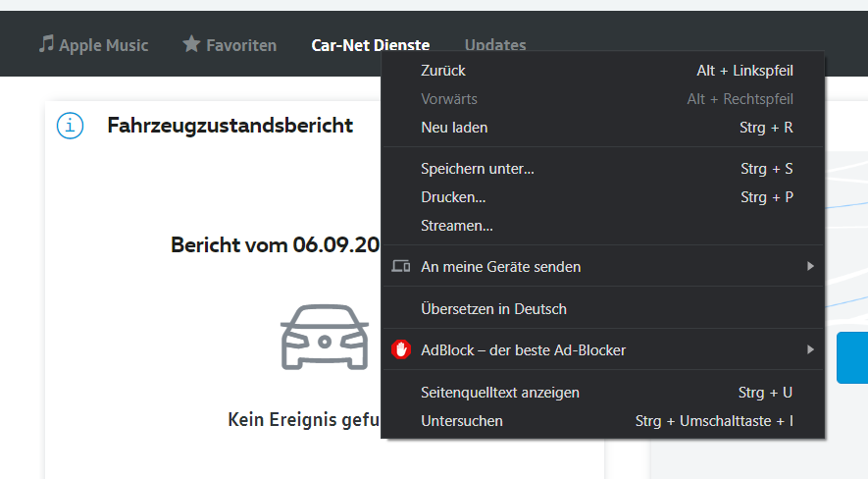Expand the 'An meine Geräte senden' submenu arrow
The image size is (868, 479).
click(810, 266)
